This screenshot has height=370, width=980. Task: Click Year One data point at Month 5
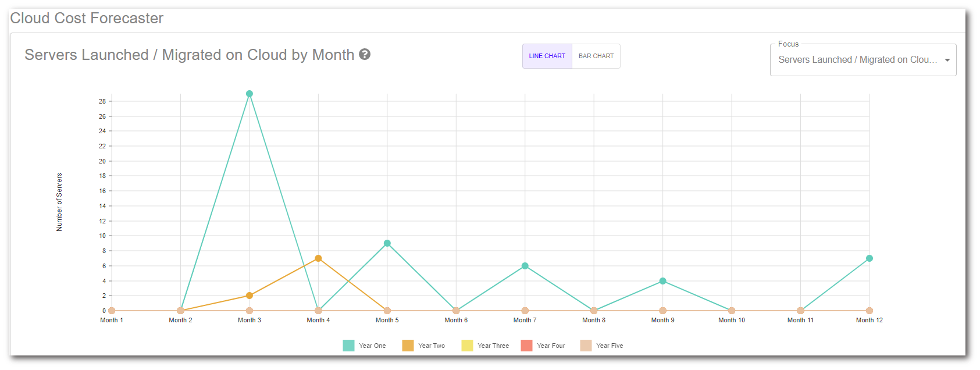(387, 243)
